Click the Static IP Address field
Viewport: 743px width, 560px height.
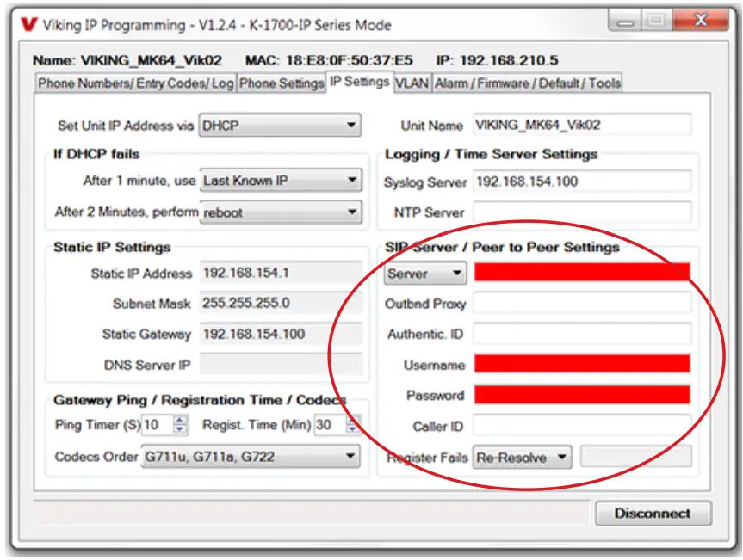(281, 273)
